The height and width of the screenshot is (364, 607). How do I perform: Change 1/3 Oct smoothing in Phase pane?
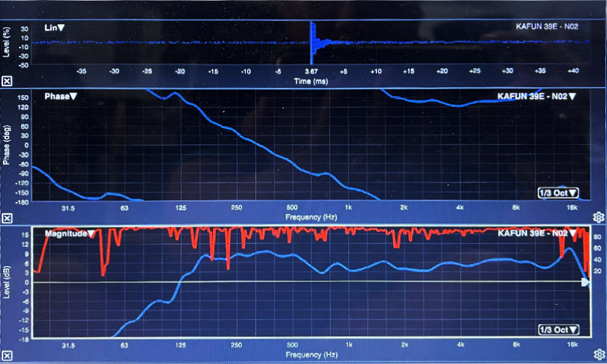tap(558, 193)
